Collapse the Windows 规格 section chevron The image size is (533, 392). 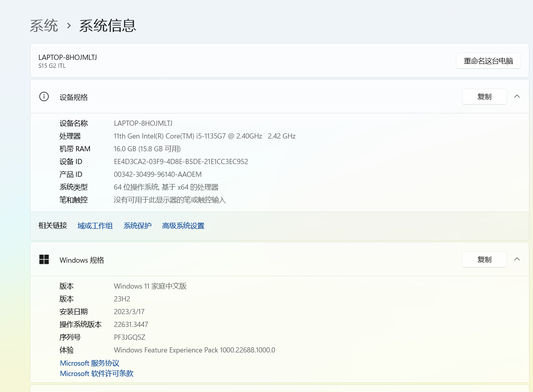click(517, 259)
